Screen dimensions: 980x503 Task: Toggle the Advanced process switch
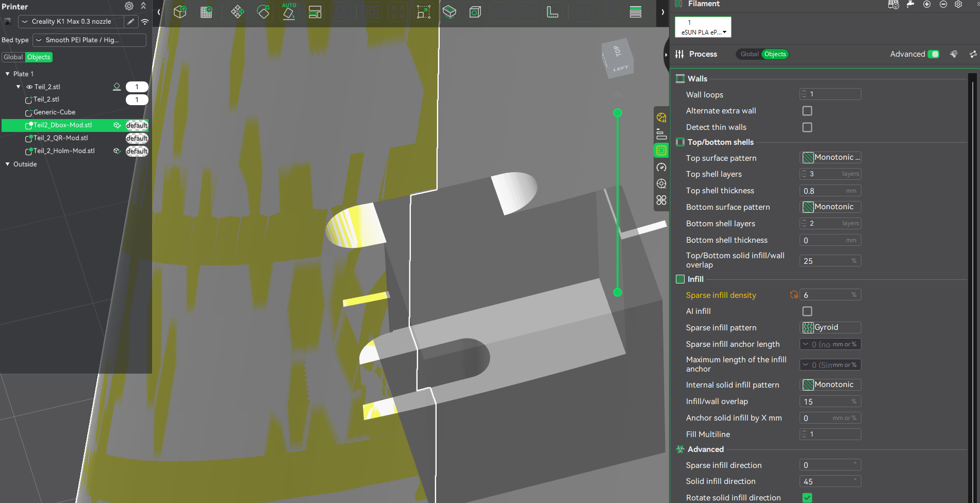[933, 54]
